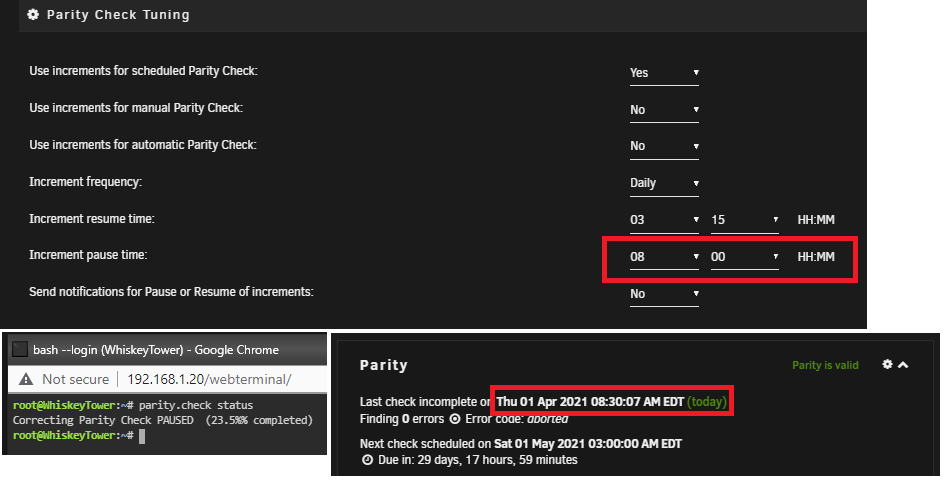
Task: Click the 'Increment pause time' label
Action: coord(88,255)
